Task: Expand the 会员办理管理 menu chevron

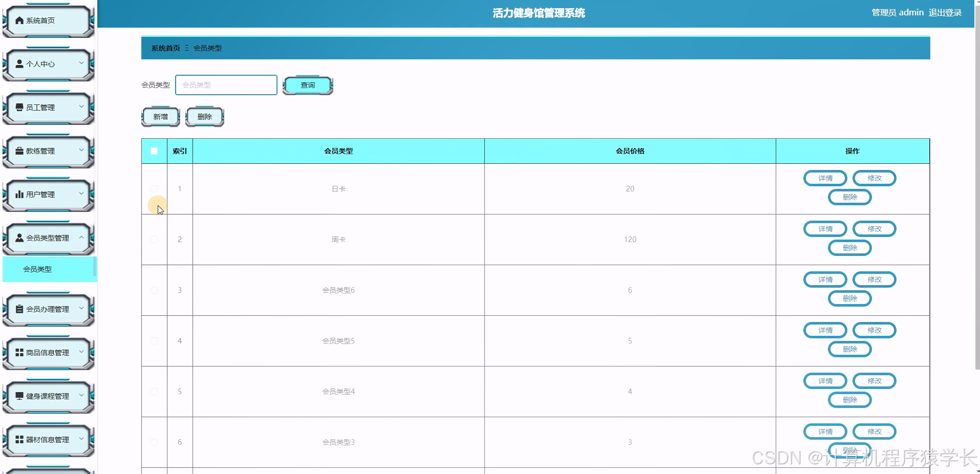Action: coord(81,308)
